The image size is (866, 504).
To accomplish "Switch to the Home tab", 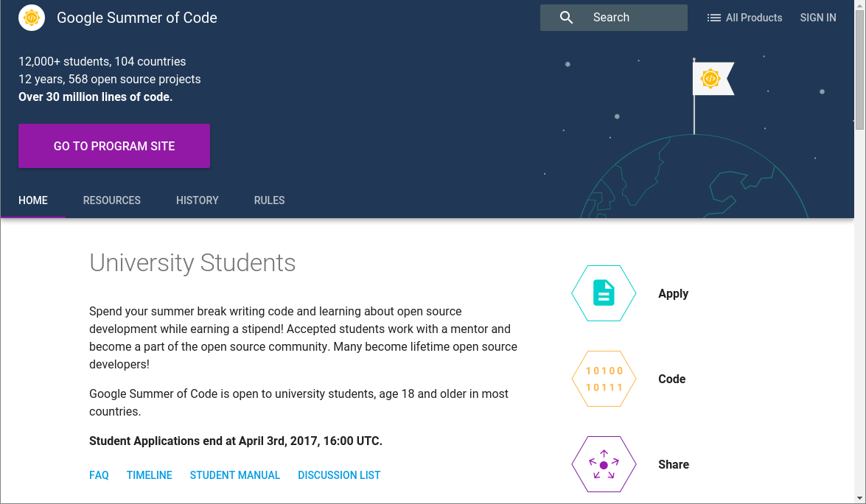I will coord(33,200).
